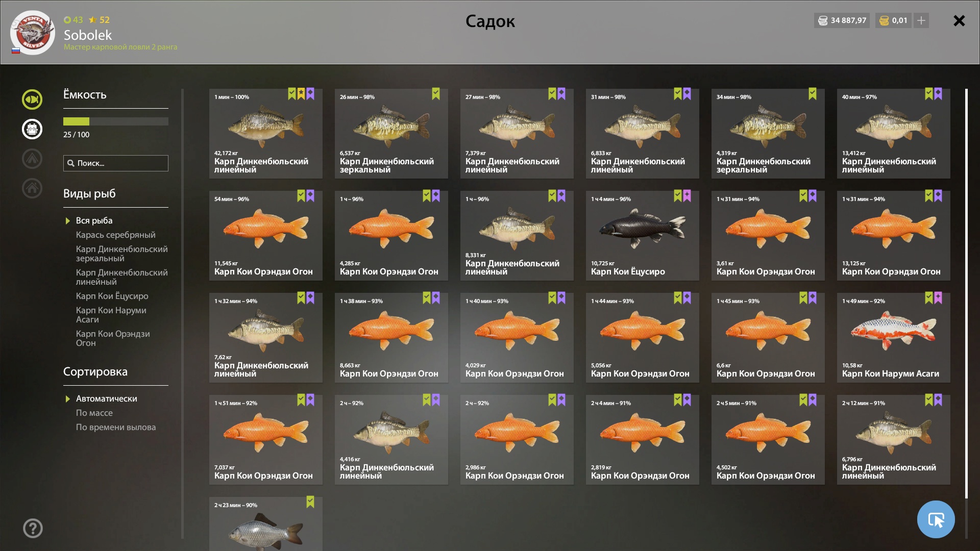This screenshot has height=551, width=980.
Task: Select the home storage sidebar icon
Action: coord(32,188)
